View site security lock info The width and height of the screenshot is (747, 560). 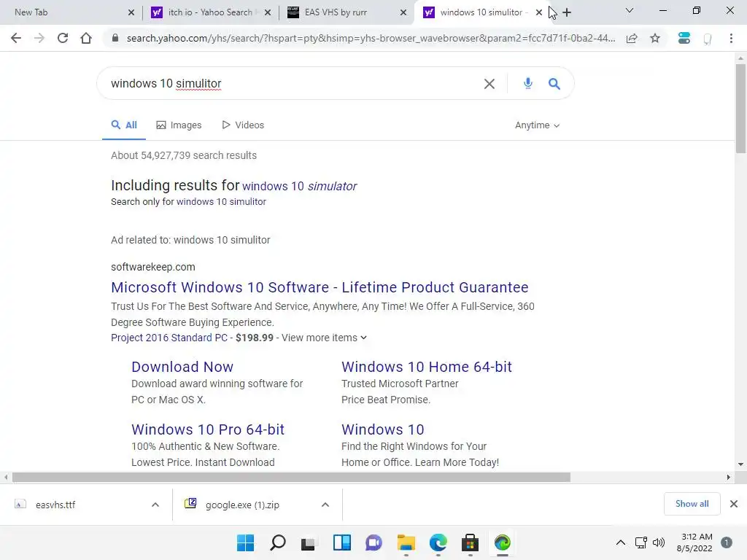(115, 38)
